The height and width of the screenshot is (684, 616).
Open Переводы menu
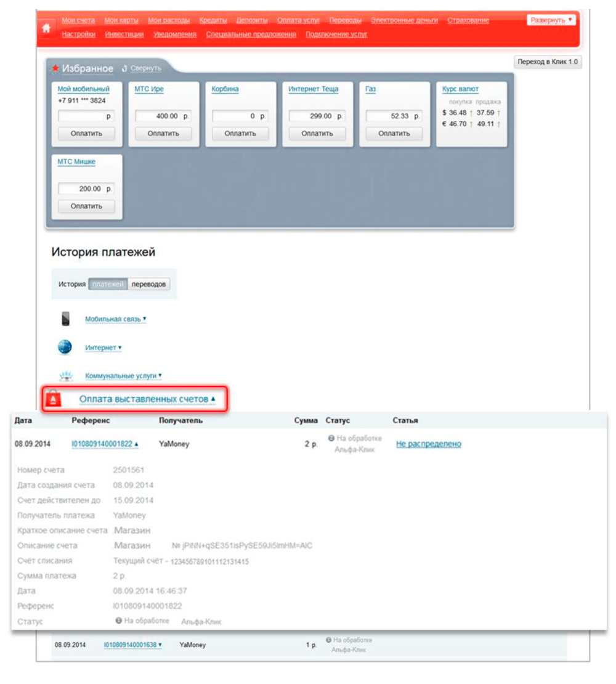click(x=346, y=20)
